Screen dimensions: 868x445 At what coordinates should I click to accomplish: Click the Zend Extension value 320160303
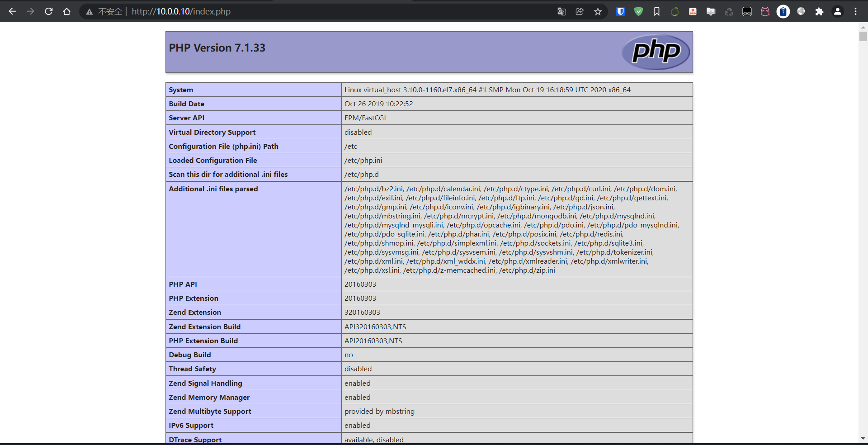tap(362, 312)
